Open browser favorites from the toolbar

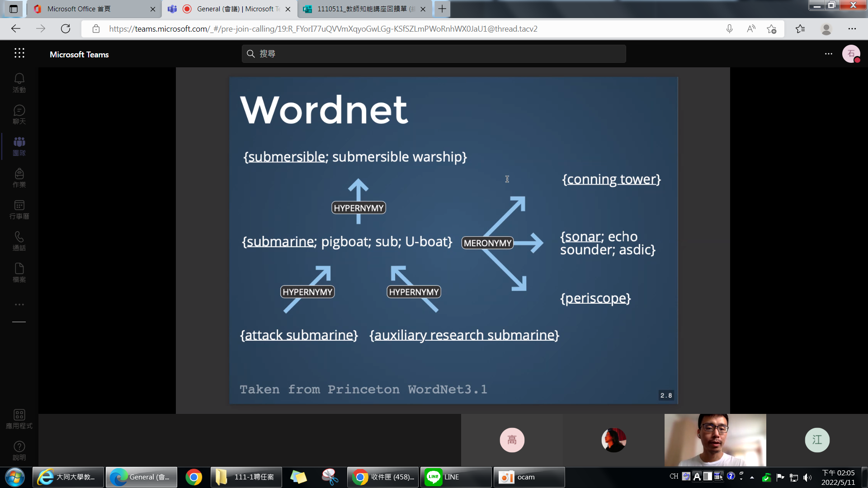click(800, 28)
